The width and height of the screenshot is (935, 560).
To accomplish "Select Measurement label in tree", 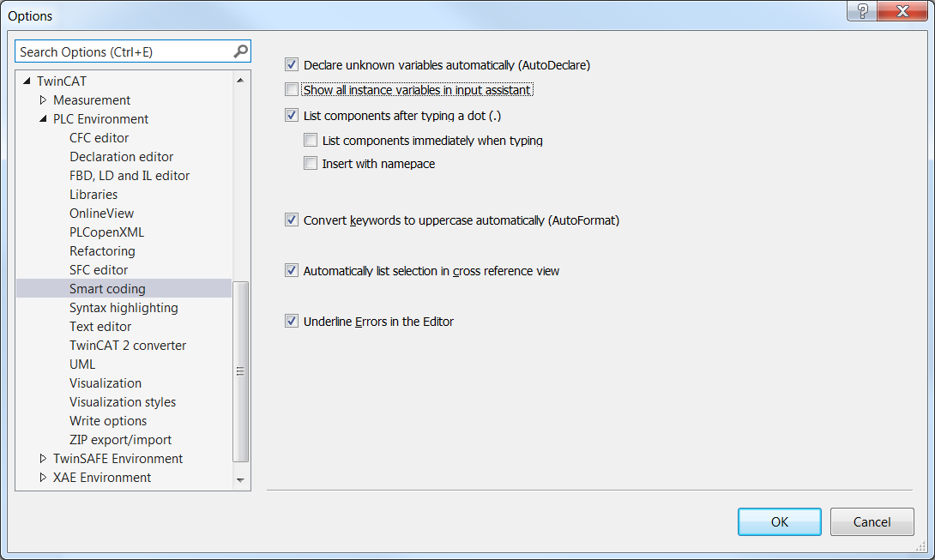I will 92,100.
